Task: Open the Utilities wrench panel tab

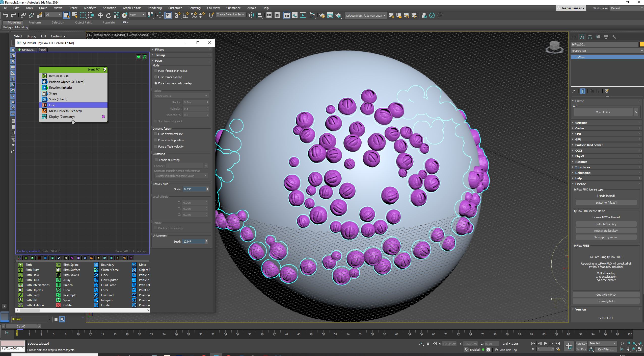Action: [614, 37]
